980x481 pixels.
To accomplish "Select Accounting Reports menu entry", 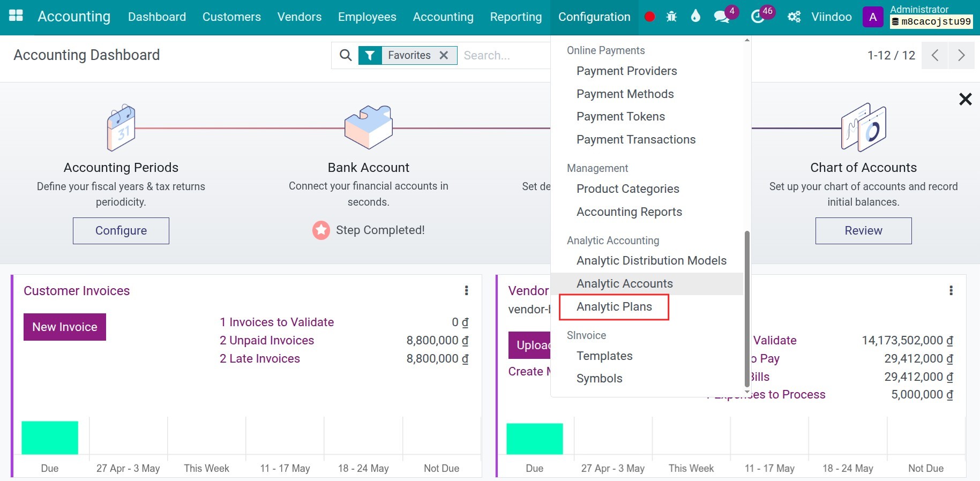I will (629, 212).
